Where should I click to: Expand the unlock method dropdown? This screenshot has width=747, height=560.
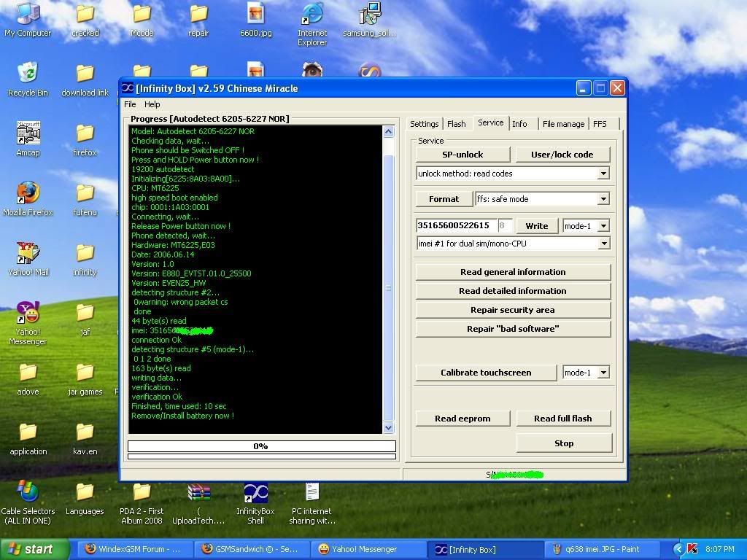coord(603,174)
